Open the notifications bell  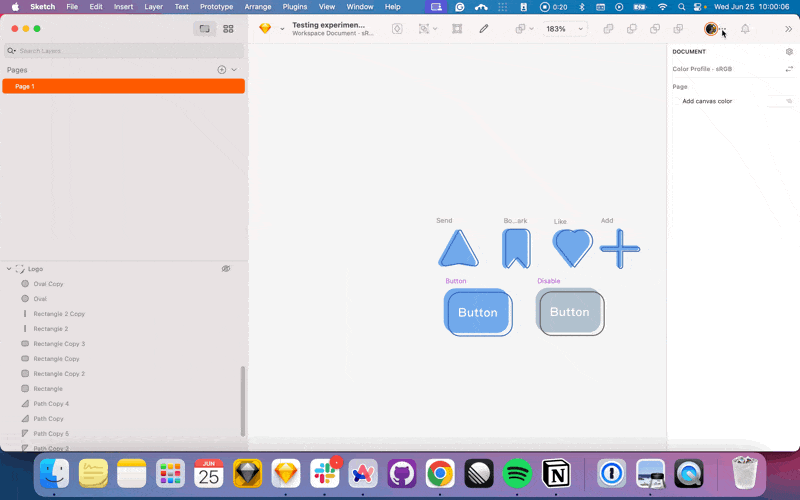[x=745, y=29]
